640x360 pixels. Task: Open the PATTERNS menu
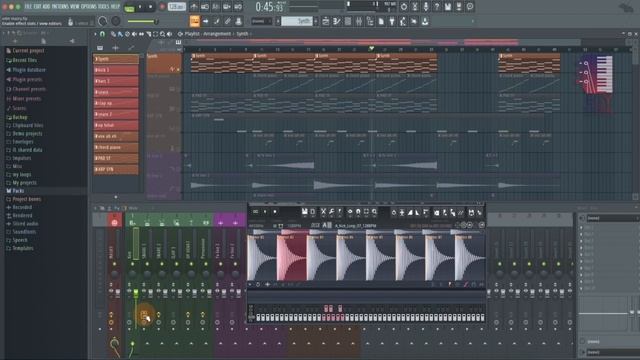[60, 7]
